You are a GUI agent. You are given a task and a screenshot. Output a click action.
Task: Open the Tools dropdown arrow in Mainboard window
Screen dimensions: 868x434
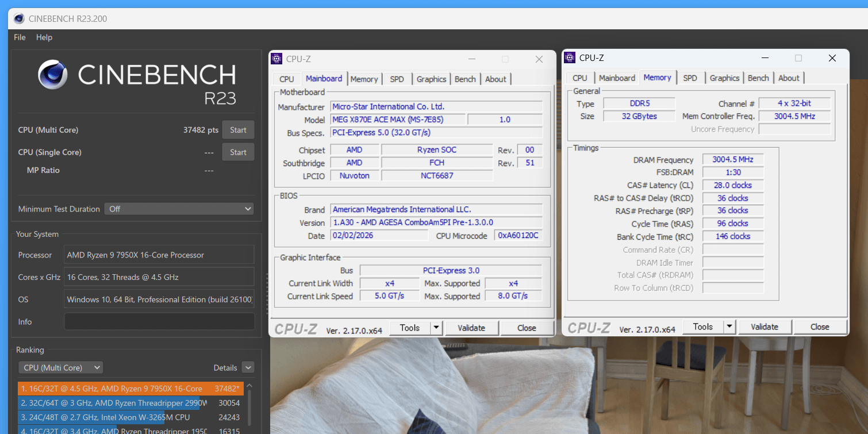436,328
